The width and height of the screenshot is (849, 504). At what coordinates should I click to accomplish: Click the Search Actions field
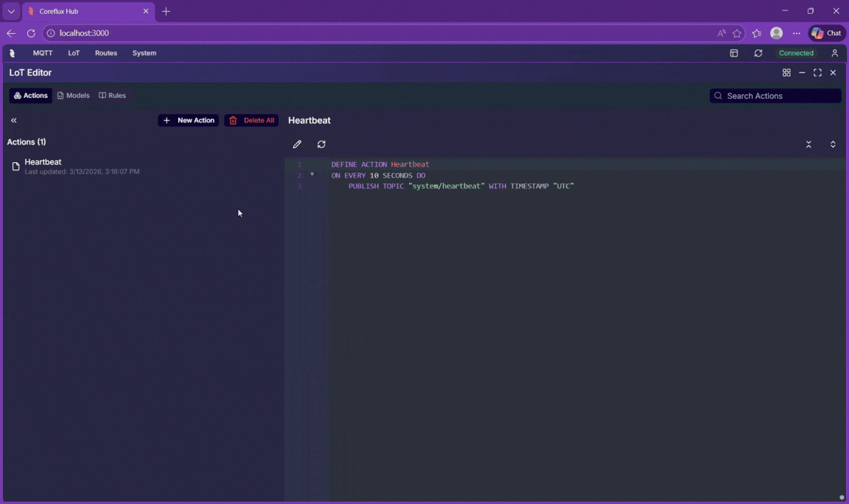[775, 95]
